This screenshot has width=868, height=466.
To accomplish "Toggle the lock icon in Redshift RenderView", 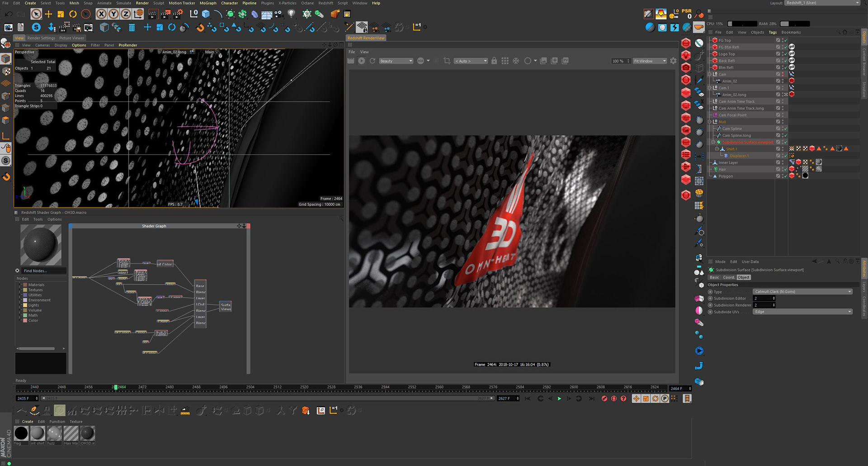I will tap(494, 61).
